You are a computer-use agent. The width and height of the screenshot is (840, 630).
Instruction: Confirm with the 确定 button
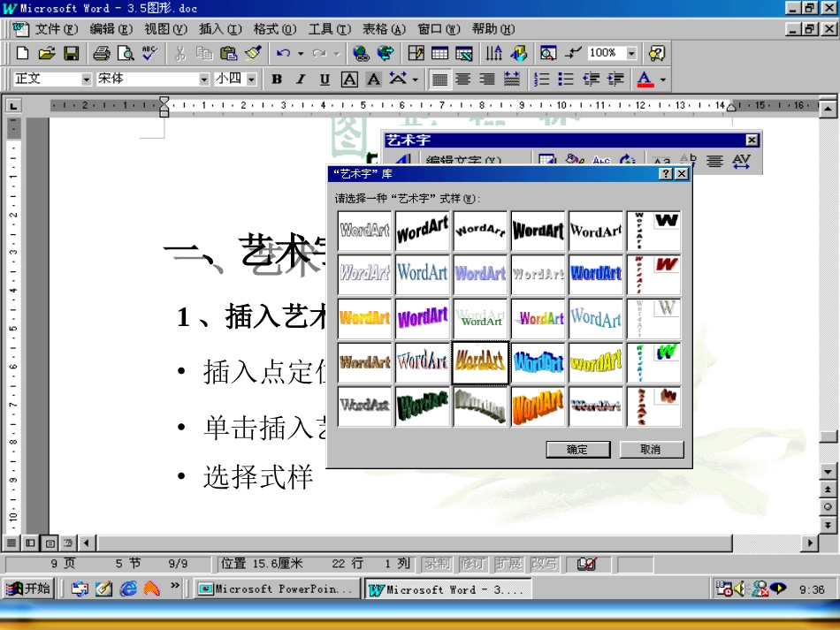click(578, 449)
